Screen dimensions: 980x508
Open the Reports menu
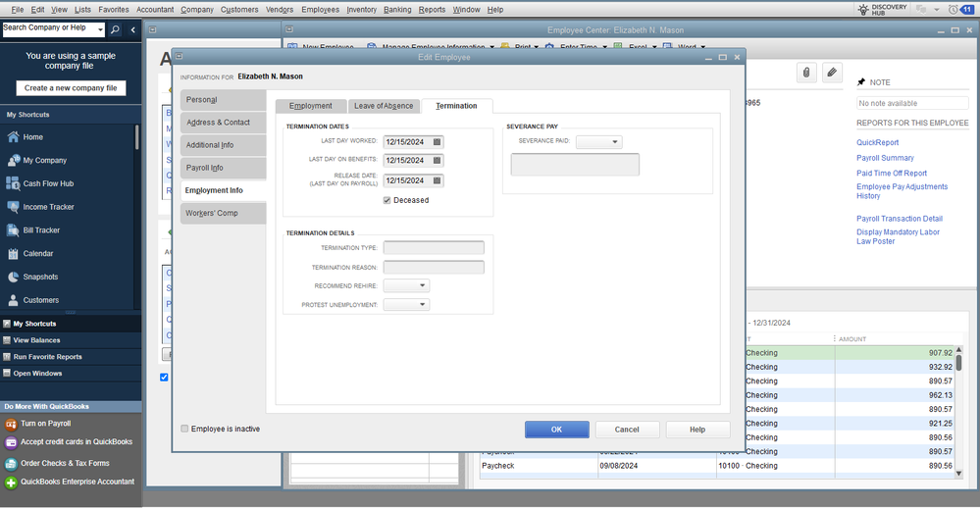[432, 10]
